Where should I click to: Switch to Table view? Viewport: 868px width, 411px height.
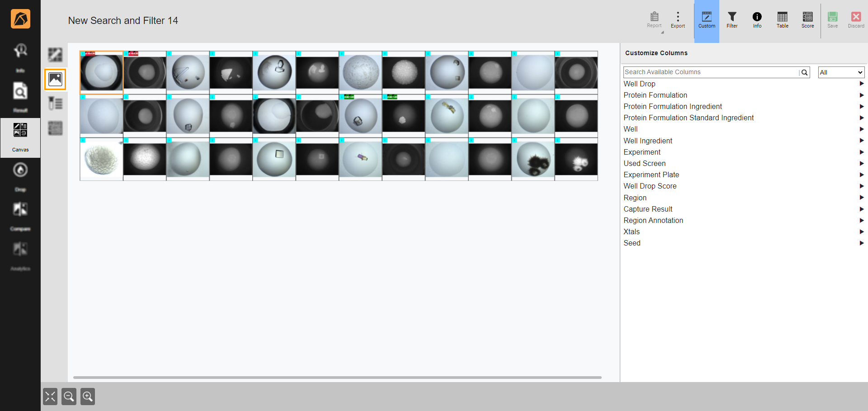click(783, 20)
